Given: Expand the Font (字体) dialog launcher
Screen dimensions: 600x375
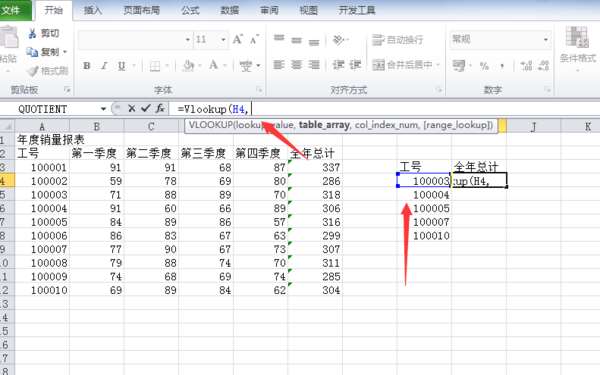Looking at the screenshot, I should [259, 90].
